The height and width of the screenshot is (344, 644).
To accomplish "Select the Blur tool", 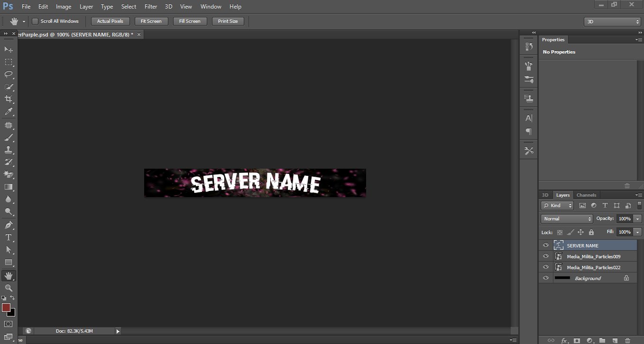I will coord(9,199).
